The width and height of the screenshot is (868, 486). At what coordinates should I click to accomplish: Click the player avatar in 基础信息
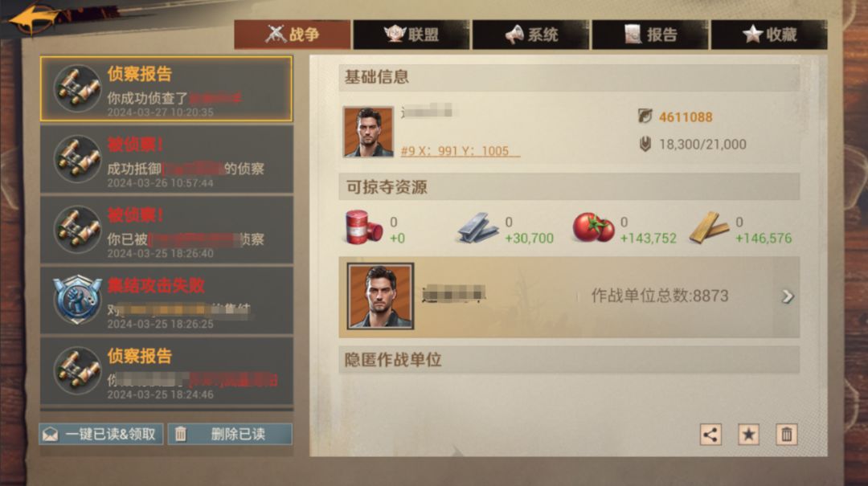click(368, 132)
